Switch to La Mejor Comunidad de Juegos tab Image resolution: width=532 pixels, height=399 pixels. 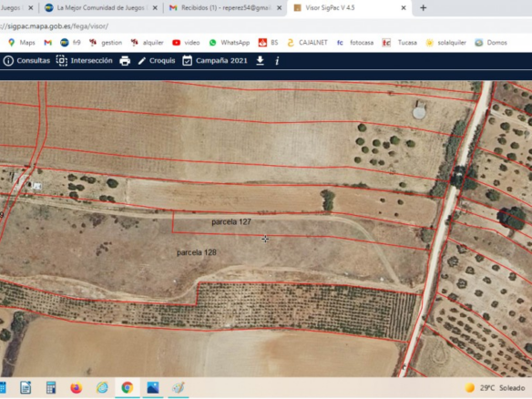pos(100,8)
